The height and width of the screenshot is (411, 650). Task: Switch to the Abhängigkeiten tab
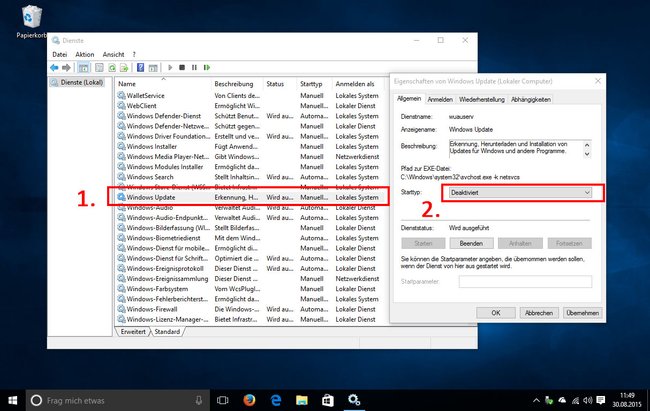[x=531, y=100]
